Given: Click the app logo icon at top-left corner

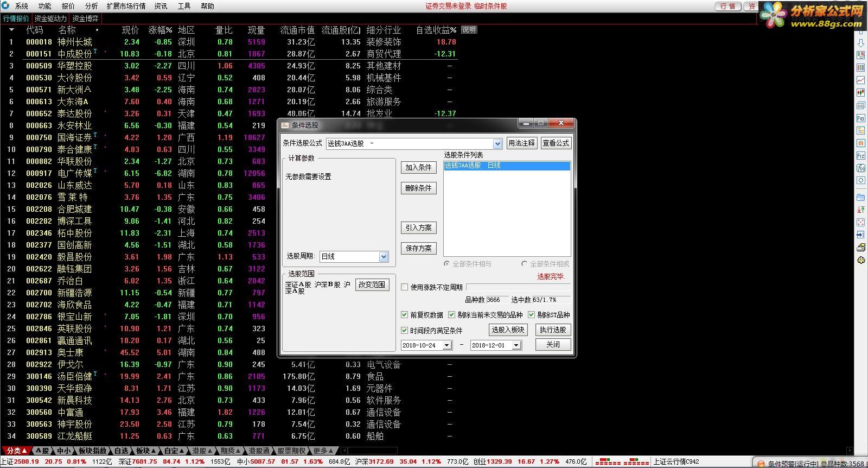Looking at the screenshot, I should click(x=5, y=5).
